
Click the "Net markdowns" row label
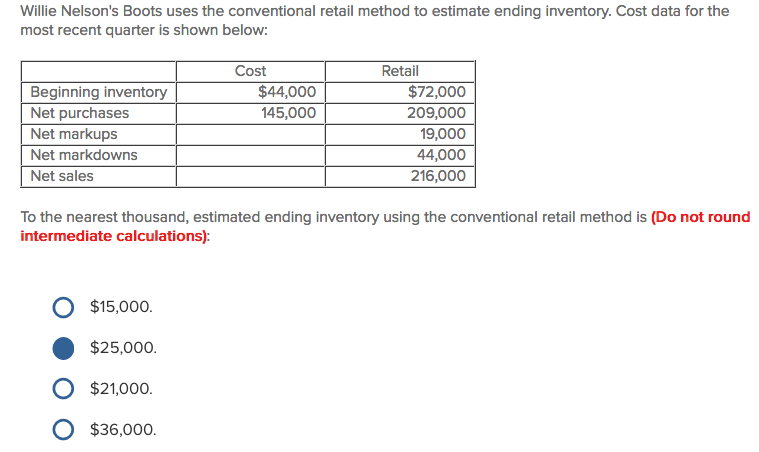(x=84, y=155)
